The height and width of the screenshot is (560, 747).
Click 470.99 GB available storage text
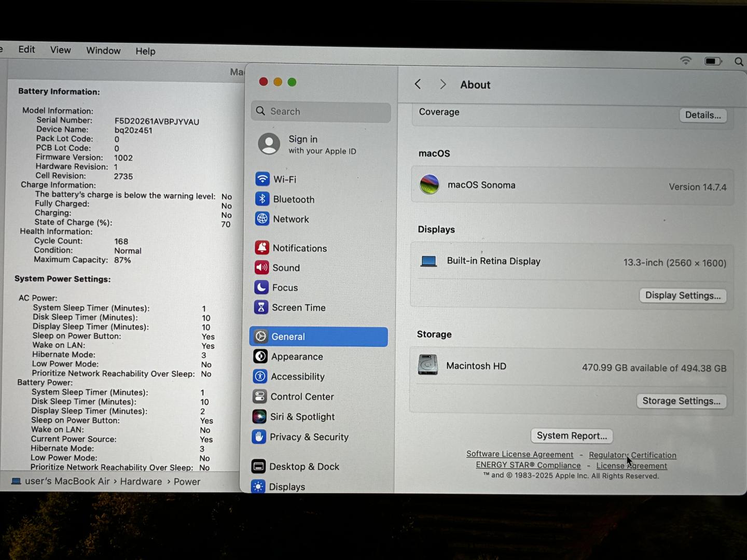(x=654, y=368)
